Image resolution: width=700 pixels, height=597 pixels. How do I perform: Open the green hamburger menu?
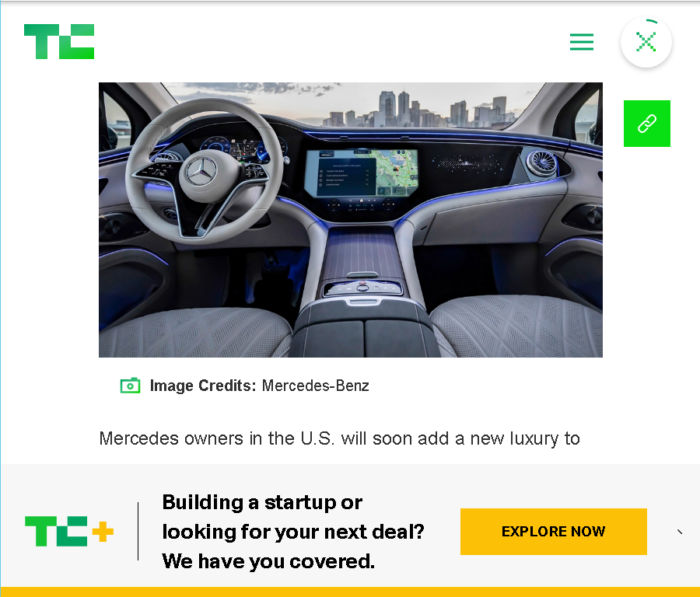582,42
